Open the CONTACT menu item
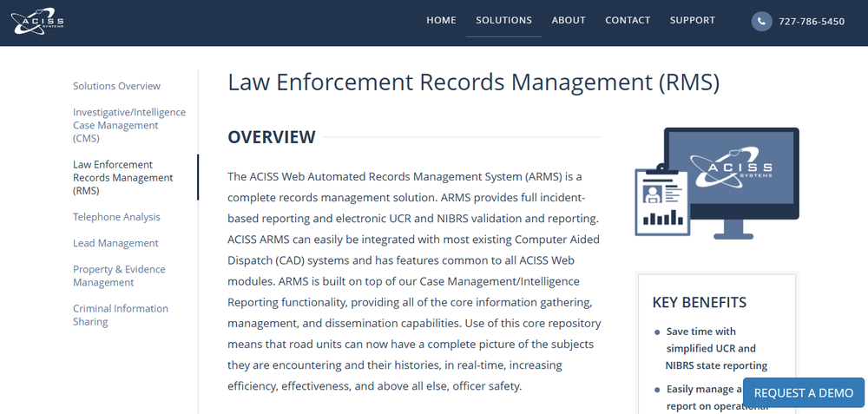 click(x=628, y=20)
